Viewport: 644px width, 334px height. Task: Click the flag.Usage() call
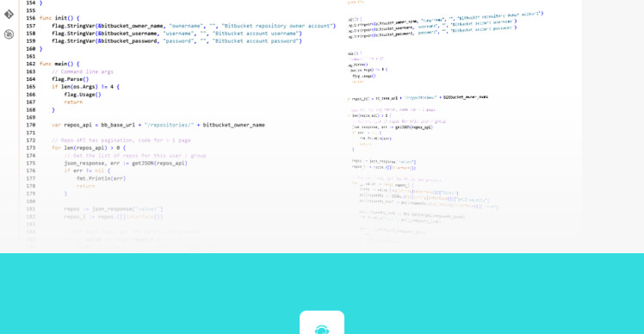83,95
